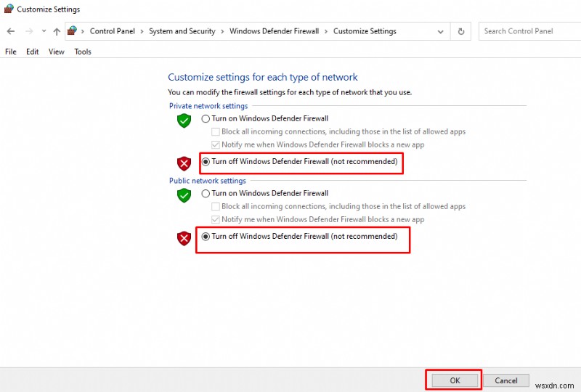Click green shield icon in Private settings
This screenshot has width=581, height=392.
tap(184, 121)
